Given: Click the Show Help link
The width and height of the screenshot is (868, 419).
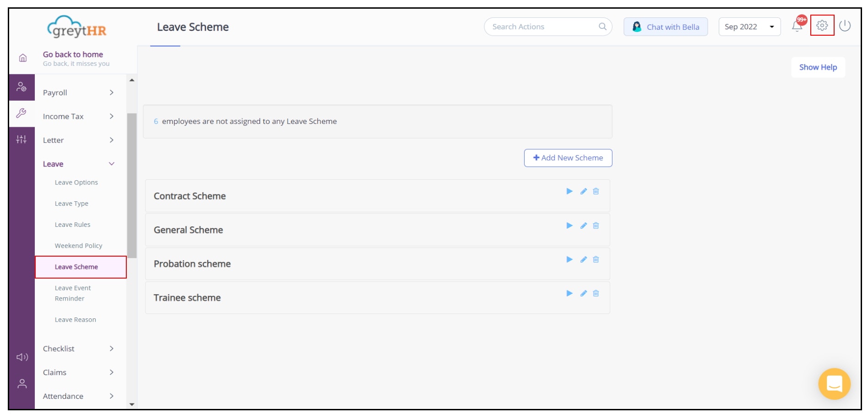Looking at the screenshot, I should (x=818, y=67).
